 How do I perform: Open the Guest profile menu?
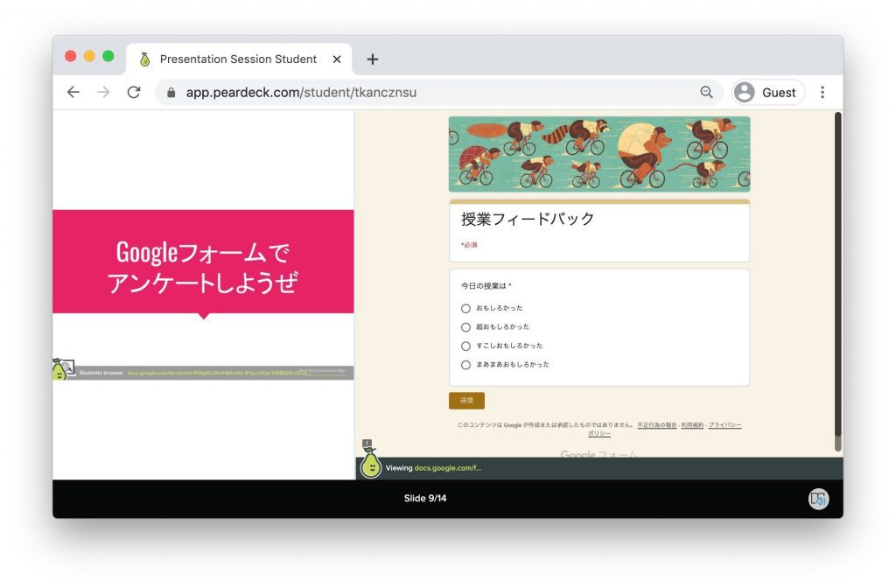click(767, 92)
